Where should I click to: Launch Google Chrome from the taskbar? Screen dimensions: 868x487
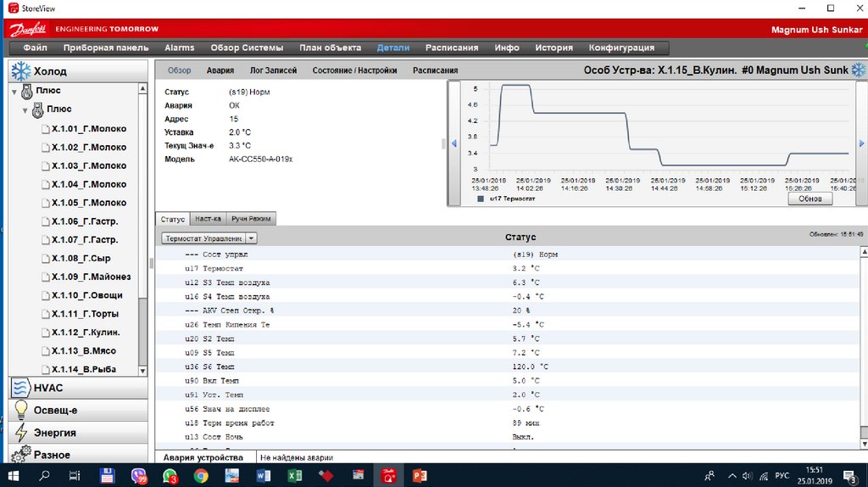200,475
